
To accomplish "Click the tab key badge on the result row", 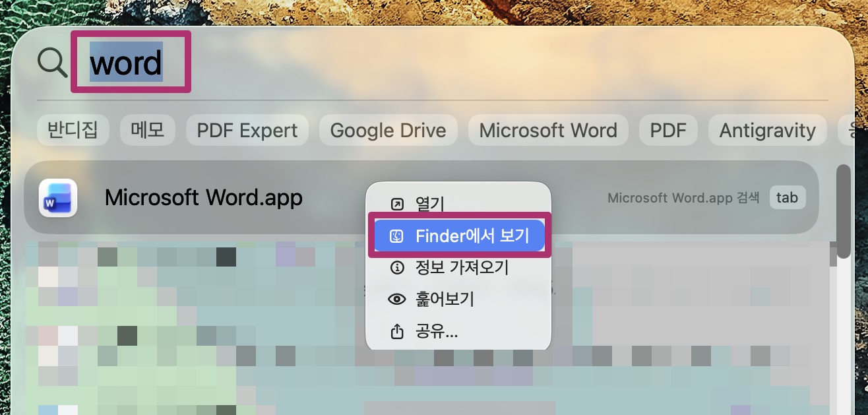I will click(x=788, y=197).
